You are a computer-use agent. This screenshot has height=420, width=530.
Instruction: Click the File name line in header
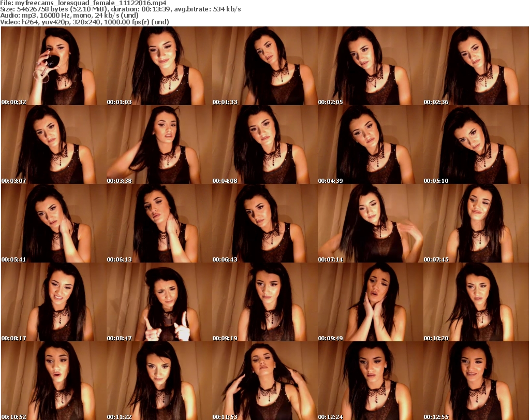(x=84, y=3)
